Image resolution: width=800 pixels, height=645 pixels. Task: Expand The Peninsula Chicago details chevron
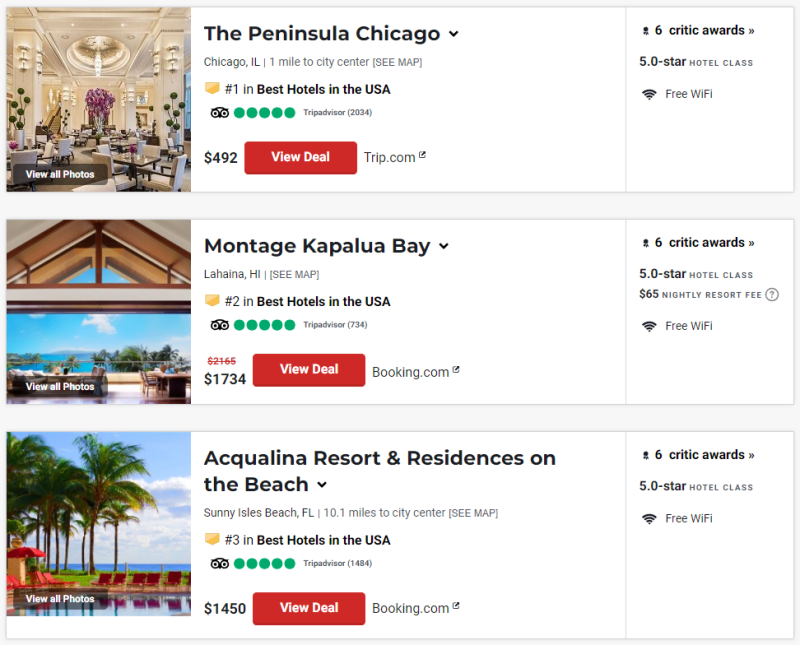pos(453,34)
